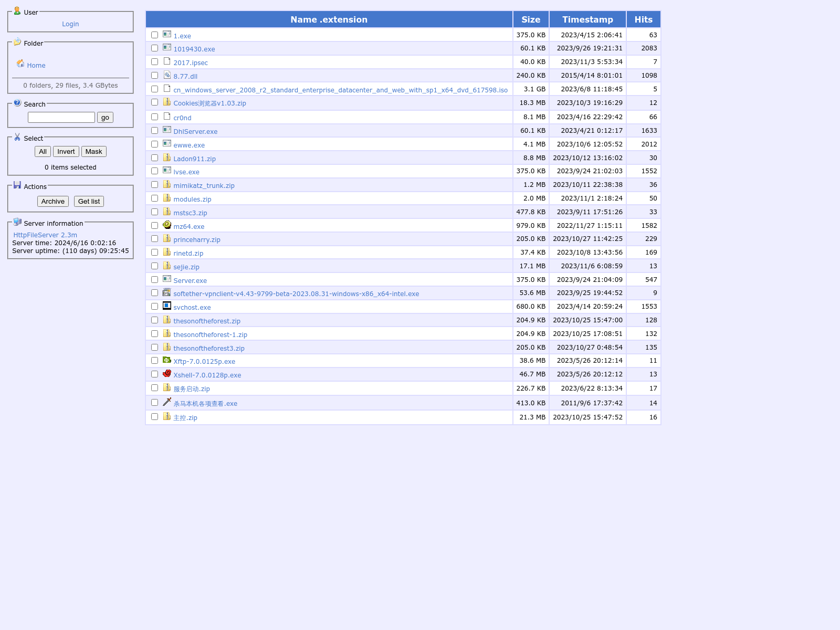The image size is (840, 630).
Task: Click the Folder panel icon
Action: coord(17,41)
